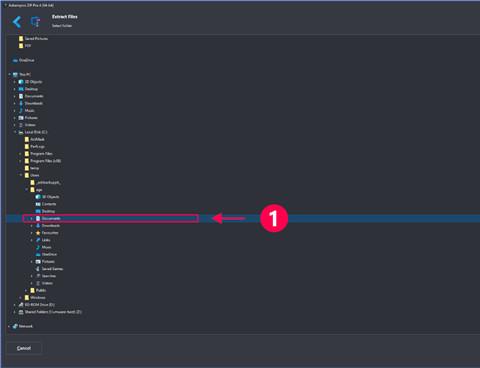Expand Downloads in the user folder
Viewport: 480px width, 368px height.
coord(32,226)
